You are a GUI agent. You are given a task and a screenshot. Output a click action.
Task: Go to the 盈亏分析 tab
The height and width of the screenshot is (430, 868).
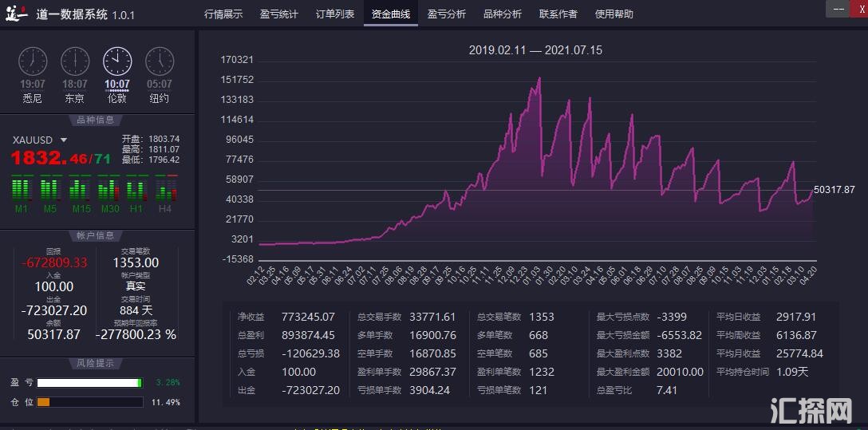(447, 14)
